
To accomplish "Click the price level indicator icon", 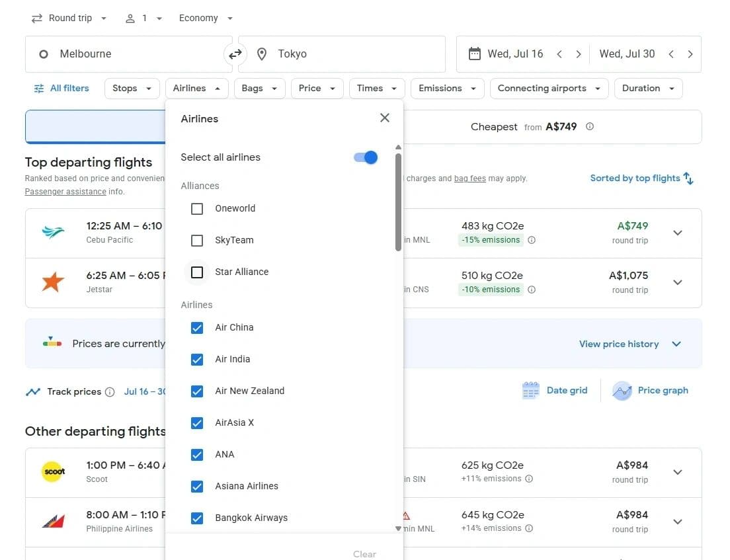I will tap(52, 342).
